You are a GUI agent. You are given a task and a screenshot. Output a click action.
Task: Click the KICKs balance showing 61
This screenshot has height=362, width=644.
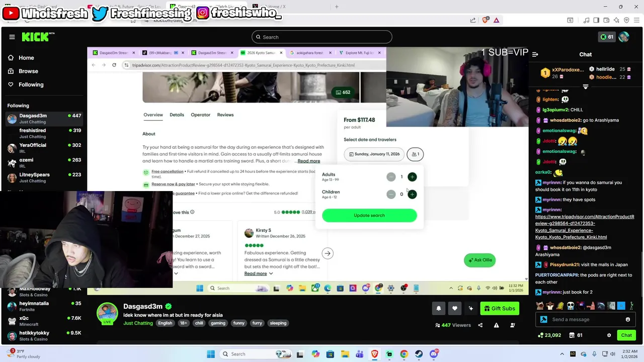[x=607, y=37]
